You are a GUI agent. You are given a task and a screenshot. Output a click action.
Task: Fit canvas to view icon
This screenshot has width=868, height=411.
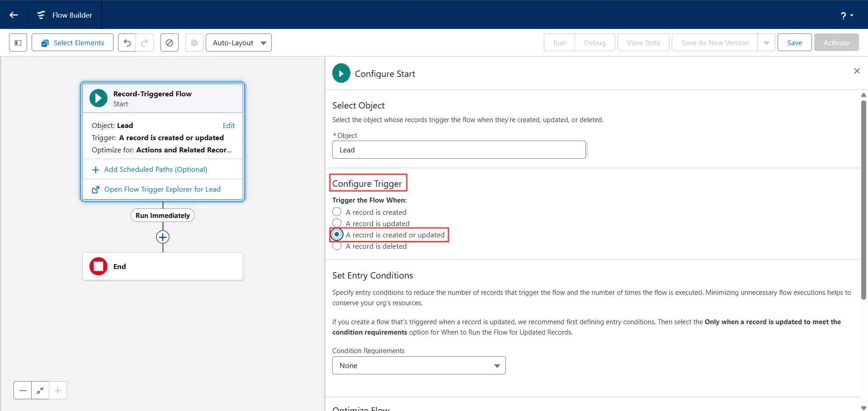pyautogui.click(x=40, y=390)
